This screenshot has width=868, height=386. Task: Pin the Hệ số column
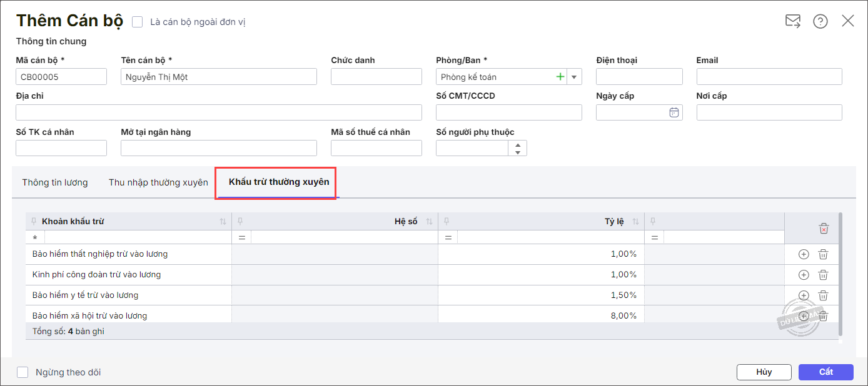tap(241, 222)
